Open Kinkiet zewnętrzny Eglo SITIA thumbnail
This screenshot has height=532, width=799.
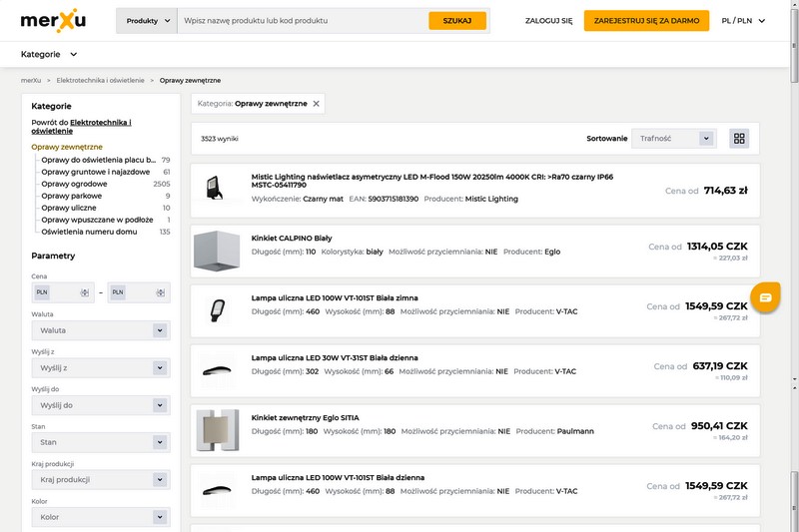pyautogui.click(x=218, y=430)
